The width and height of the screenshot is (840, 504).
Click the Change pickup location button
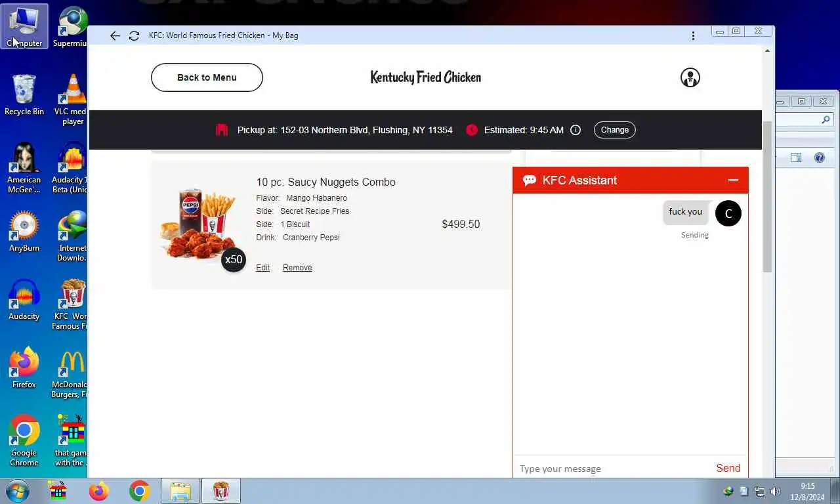[615, 130]
